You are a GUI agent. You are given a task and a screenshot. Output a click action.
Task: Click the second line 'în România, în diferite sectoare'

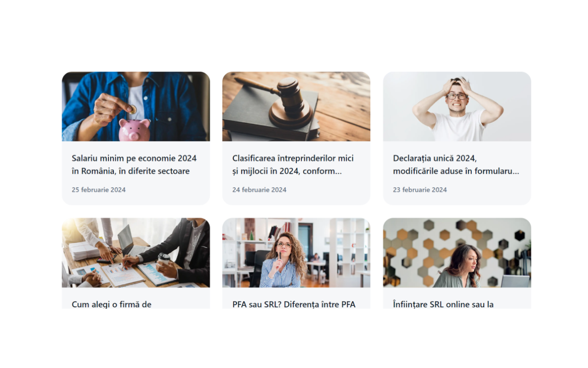point(130,171)
